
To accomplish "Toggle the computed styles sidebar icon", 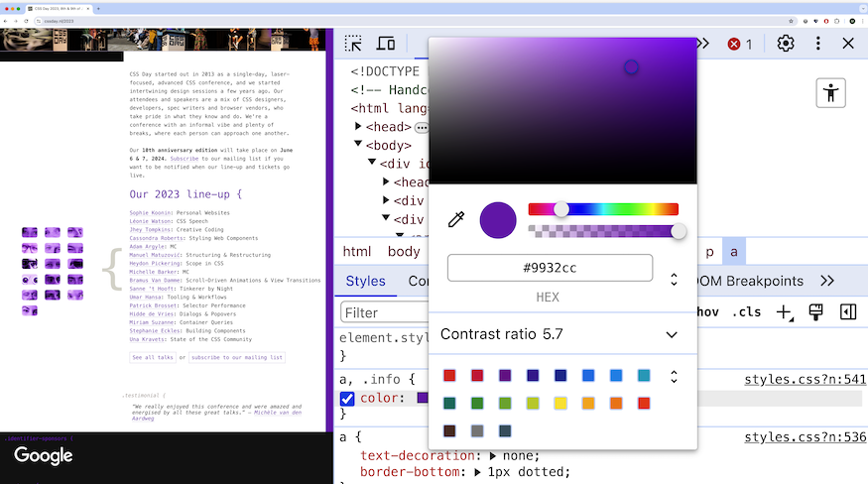I will 848,312.
